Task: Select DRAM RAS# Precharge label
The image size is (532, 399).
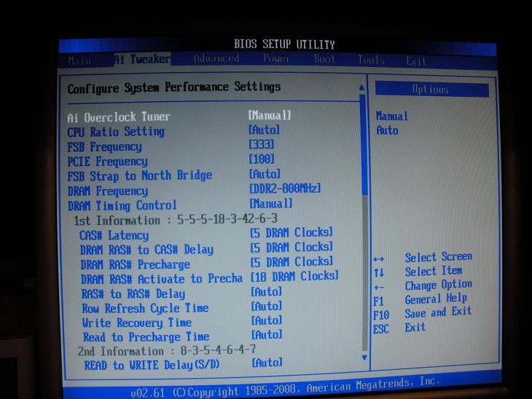Action: point(135,264)
